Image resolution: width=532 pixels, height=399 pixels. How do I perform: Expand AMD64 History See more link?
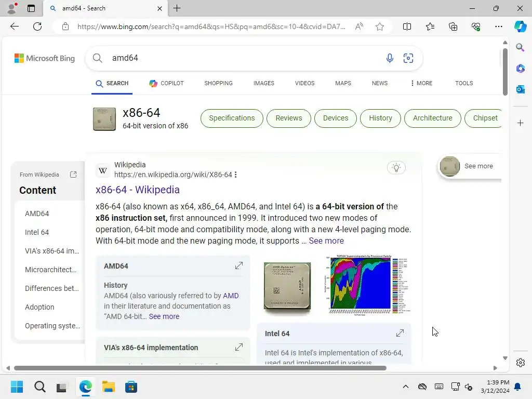(x=164, y=316)
